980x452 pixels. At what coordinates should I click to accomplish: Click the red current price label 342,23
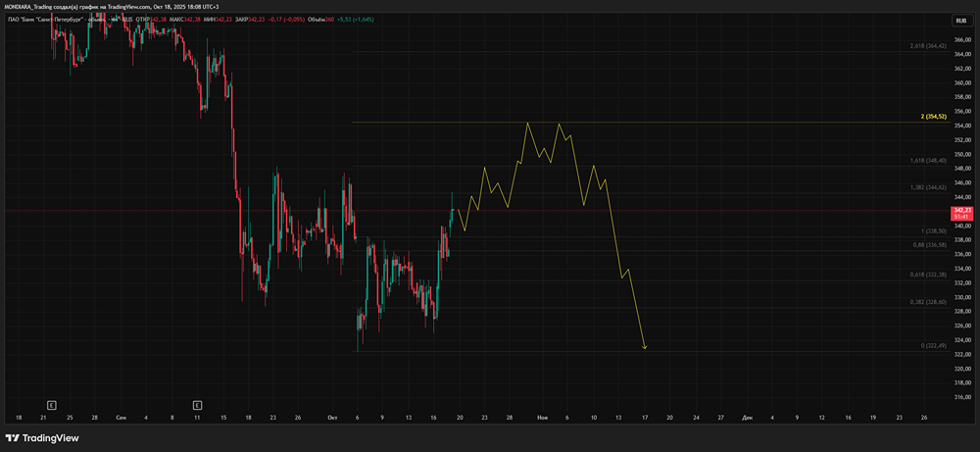tap(960, 213)
